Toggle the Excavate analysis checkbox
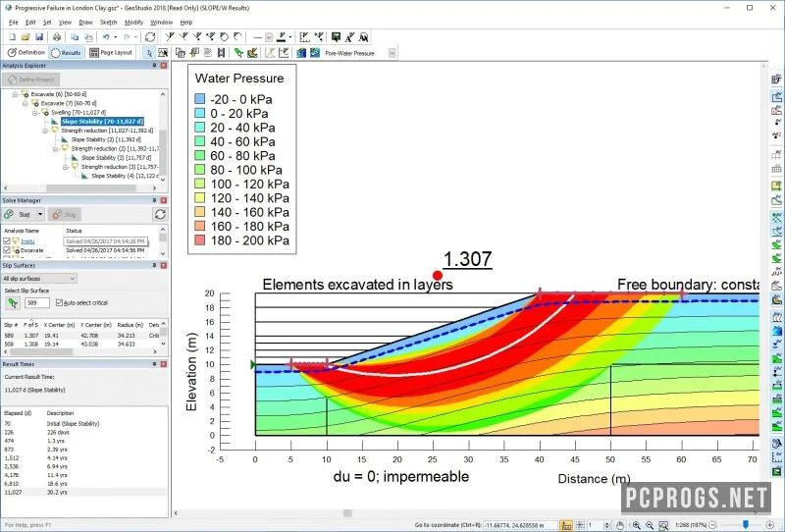Image resolution: width=785 pixels, height=532 pixels. click(7, 250)
